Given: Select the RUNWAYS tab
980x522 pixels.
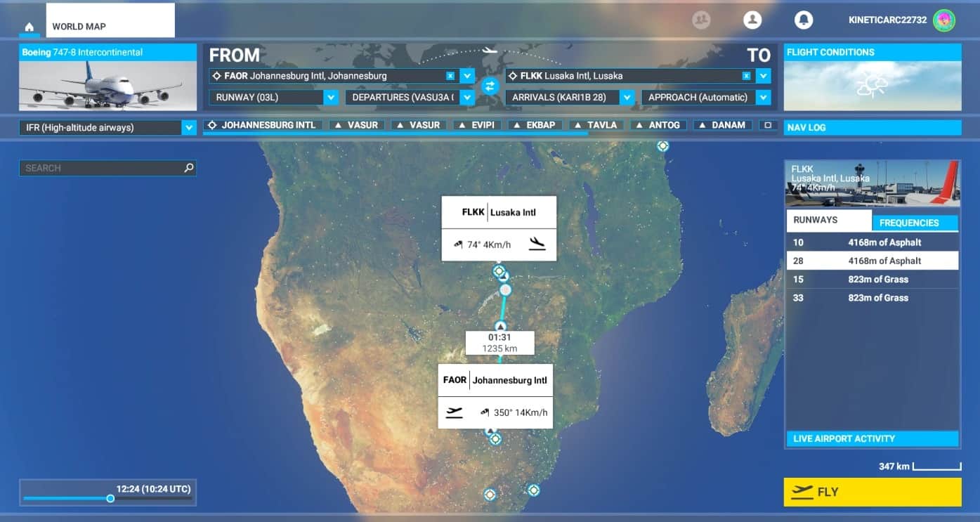Looking at the screenshot, I should pos(829,220).
